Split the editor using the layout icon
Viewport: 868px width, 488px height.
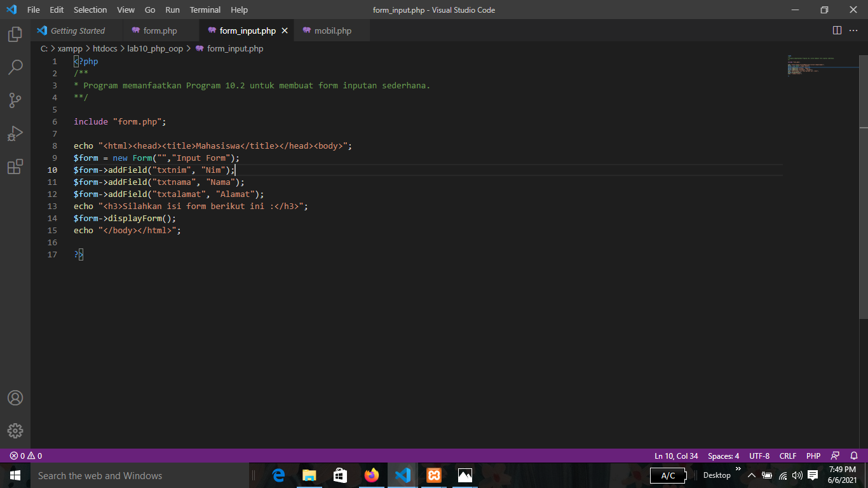coord(836,30)
